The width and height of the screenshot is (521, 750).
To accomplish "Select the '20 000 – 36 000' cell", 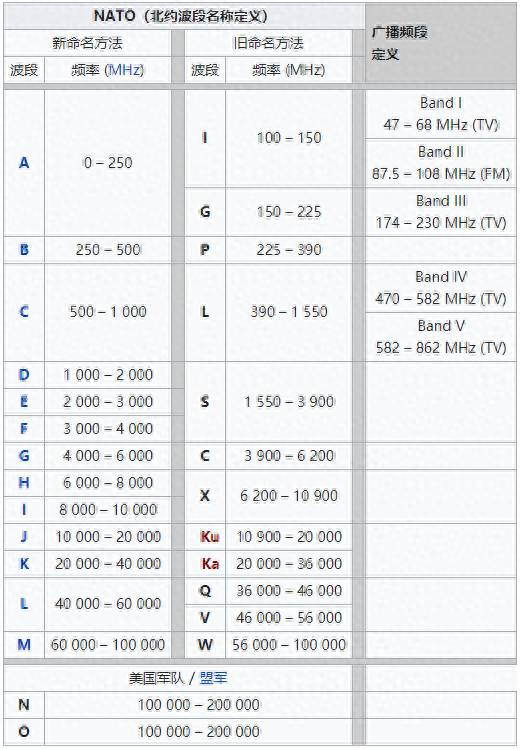I will tap(289, 564).
